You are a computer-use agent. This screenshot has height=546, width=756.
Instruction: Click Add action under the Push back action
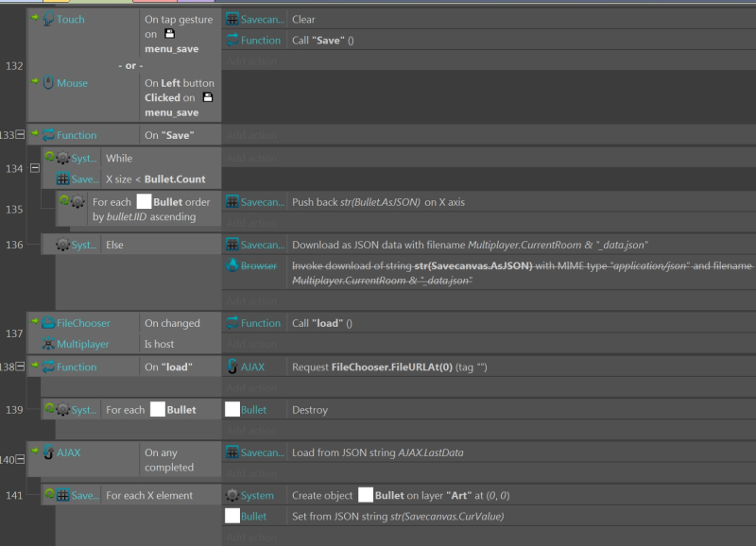click(251, 223)
